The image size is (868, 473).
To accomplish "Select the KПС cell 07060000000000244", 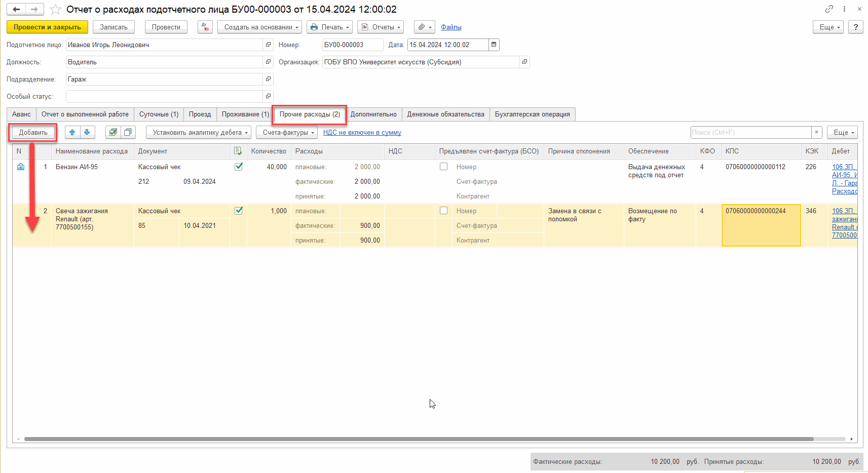I will 761,225.
